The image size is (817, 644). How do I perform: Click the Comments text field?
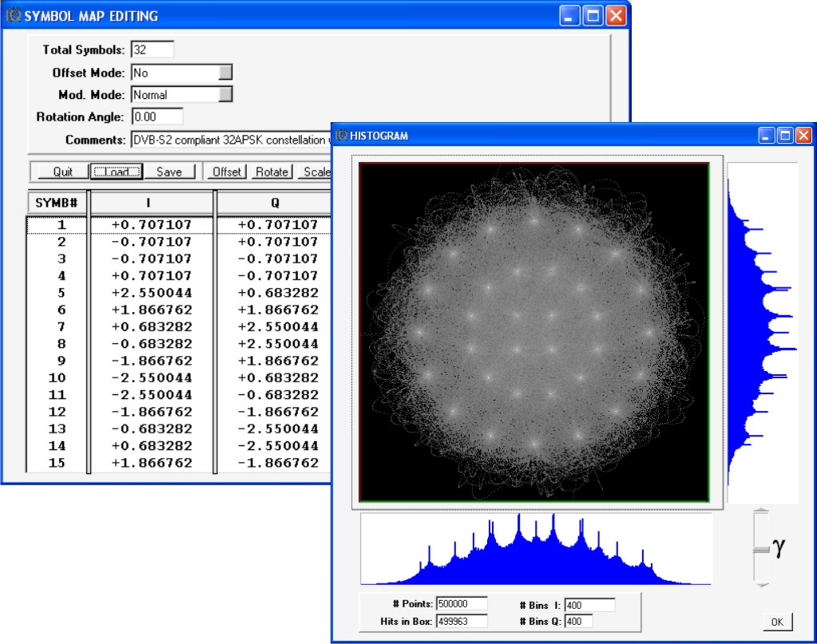click(x=232, y=140)
